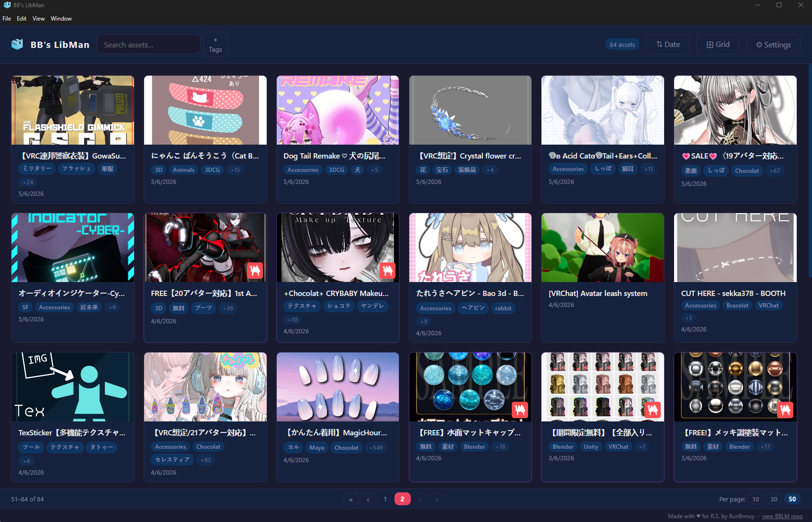Go to first page with double-left arrow

tap(351, 499)
